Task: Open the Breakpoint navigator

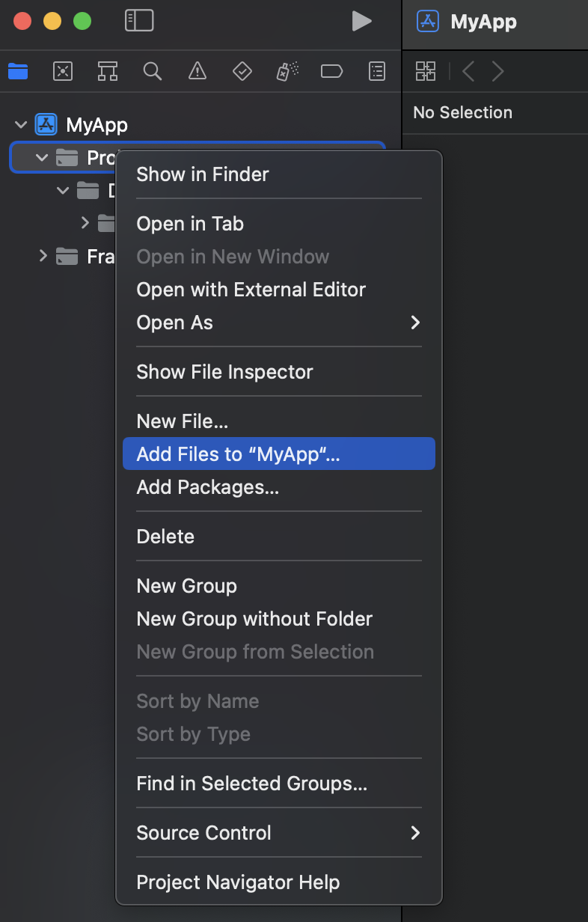Action: 331,71
